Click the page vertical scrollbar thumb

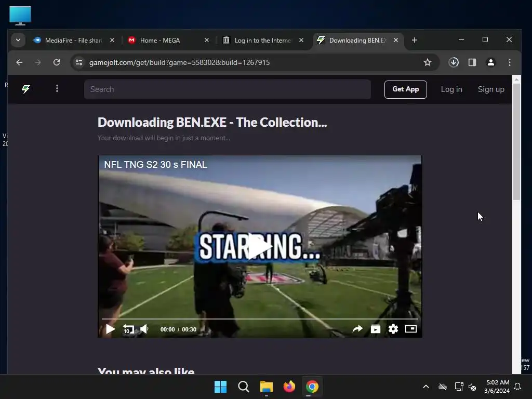tap(516, 142)
